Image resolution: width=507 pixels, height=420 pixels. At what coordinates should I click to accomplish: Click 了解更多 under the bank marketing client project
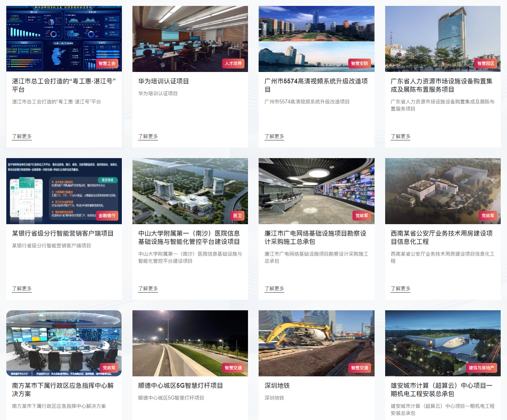22,288
